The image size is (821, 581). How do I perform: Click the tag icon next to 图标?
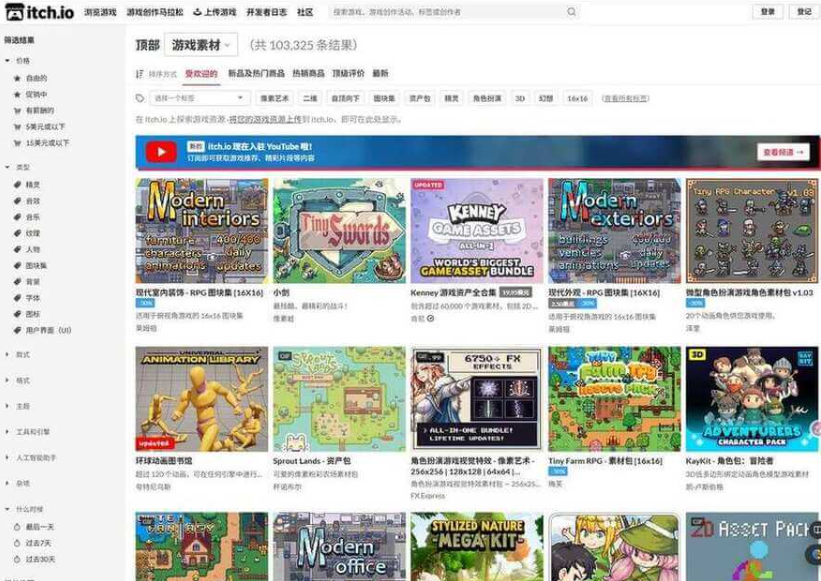[17, 314]
